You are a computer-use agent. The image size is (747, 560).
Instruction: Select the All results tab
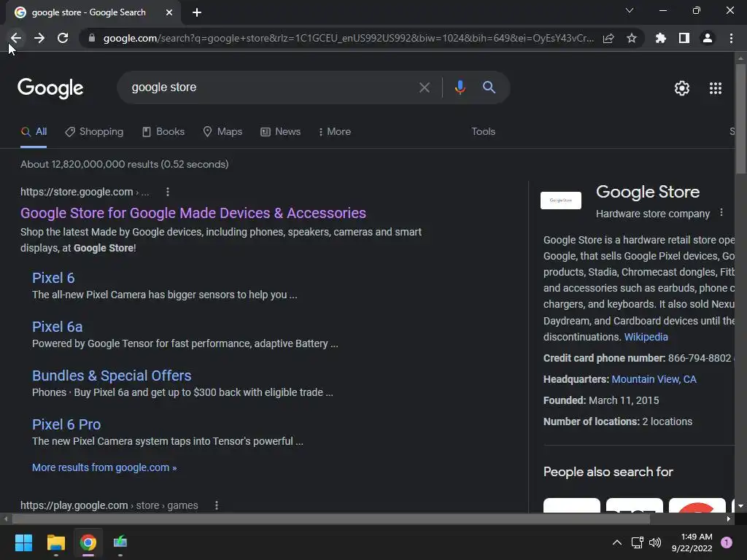point(34,131)
